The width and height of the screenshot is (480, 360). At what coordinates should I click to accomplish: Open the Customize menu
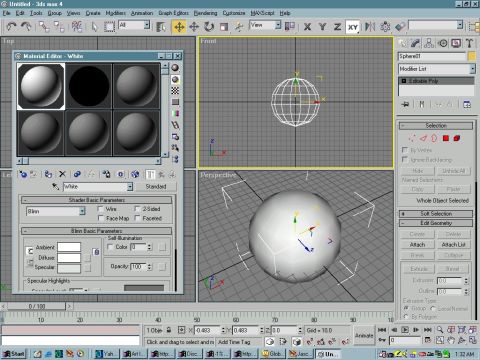click(234, 13)
